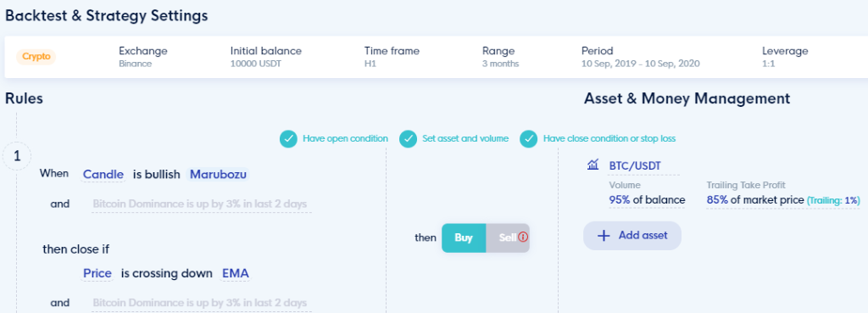Click the Crypto tag badge
Screen dimensions: 868x313
[x=36, y=57]
